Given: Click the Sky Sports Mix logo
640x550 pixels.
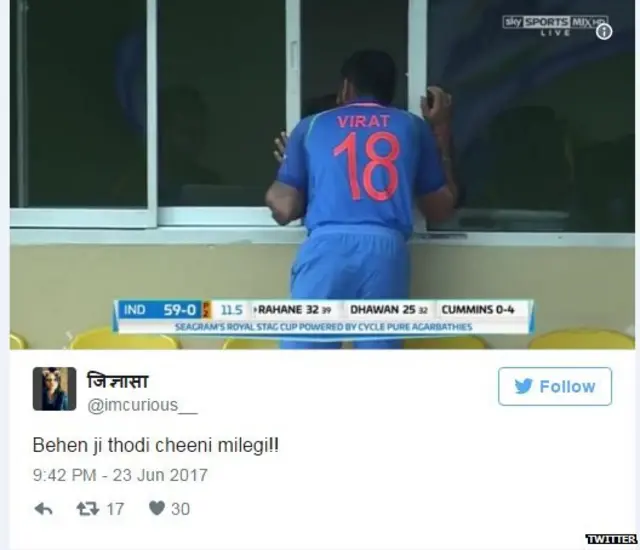Looking at the screenshot, I should [555, 24].
